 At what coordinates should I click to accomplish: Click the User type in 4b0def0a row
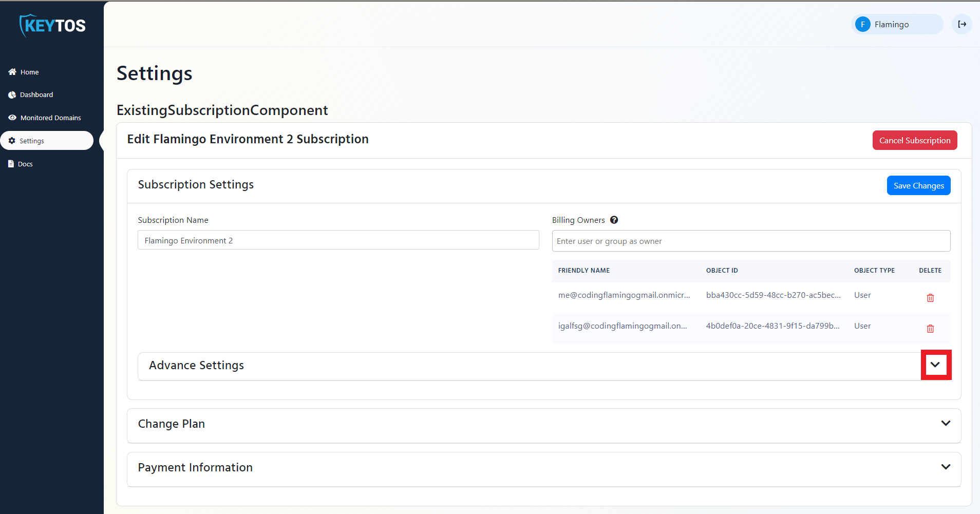click(x=862, y=326)
